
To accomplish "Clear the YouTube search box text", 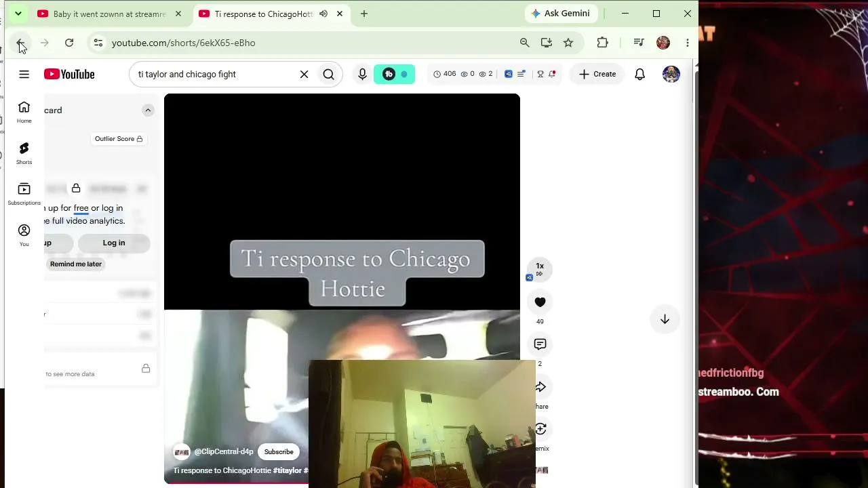I will [x=304, y=74].
